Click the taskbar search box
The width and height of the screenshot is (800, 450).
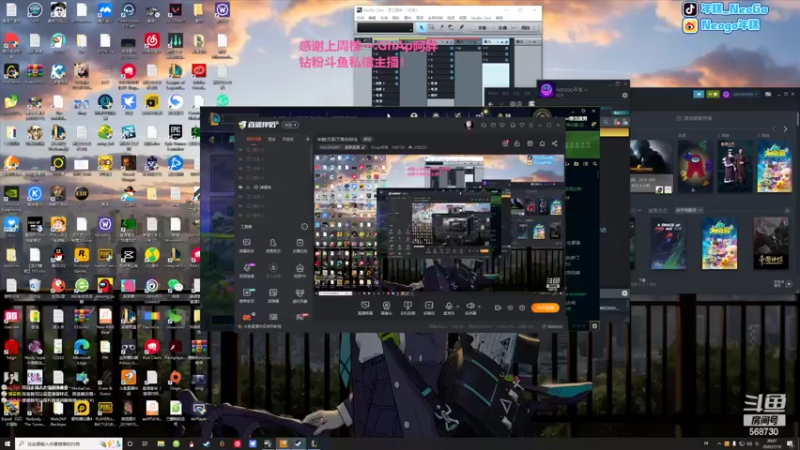[69, 444]
